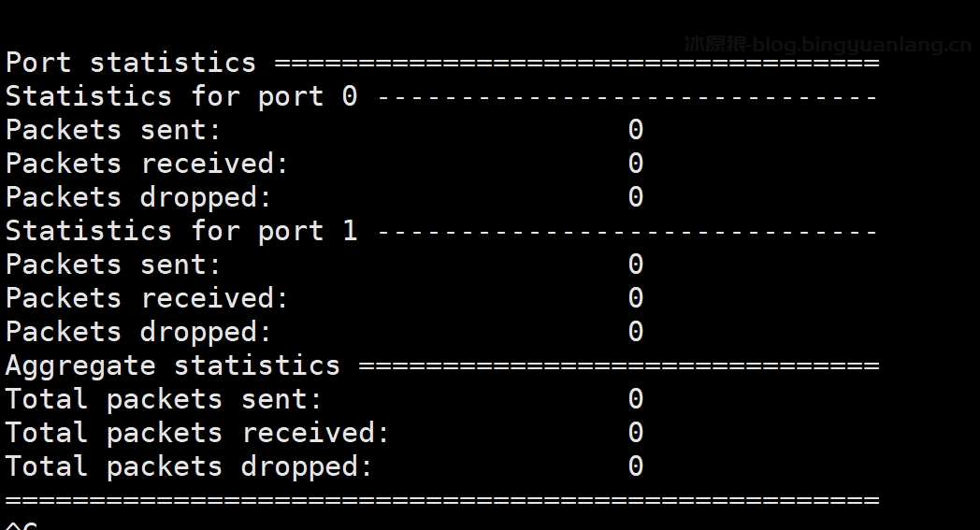The height and width of the screenshot is (530, 980).
Task: Select "Packets dropped:" label under port 1
Action: [138, 332]
